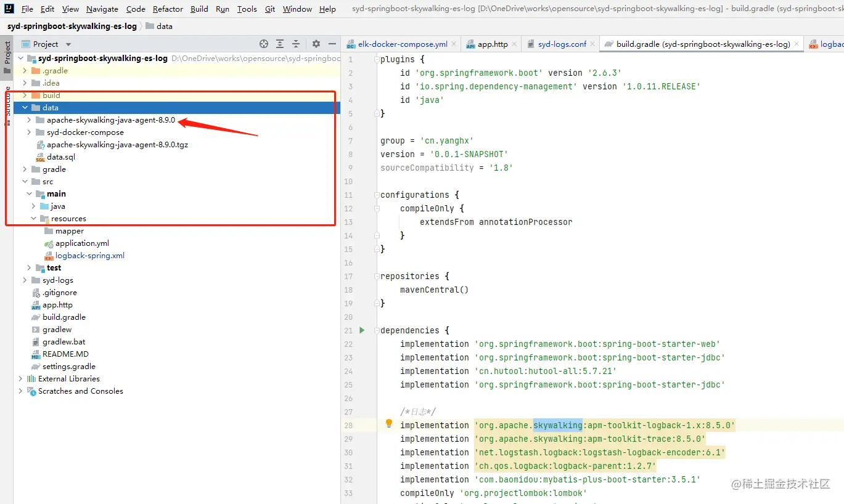Select the data.sql file icon
844x504 pixels.
click(x=41, y=157)
